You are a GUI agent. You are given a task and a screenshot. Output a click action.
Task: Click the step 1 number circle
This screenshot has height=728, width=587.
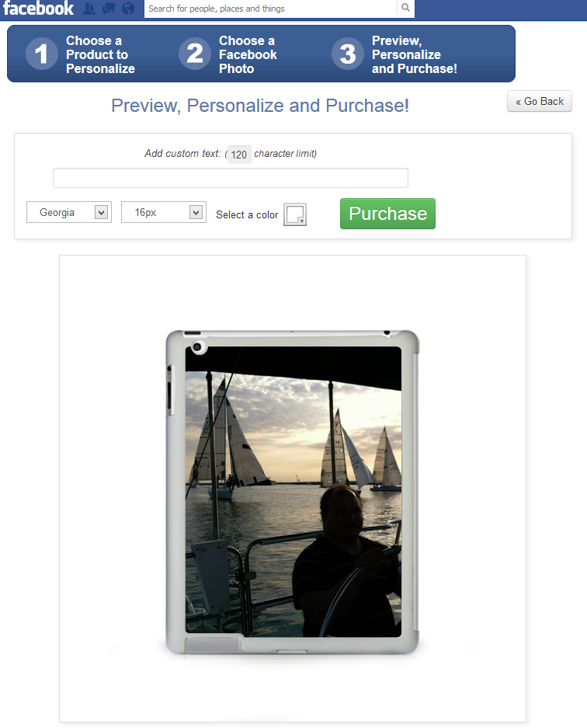[41, 54]
